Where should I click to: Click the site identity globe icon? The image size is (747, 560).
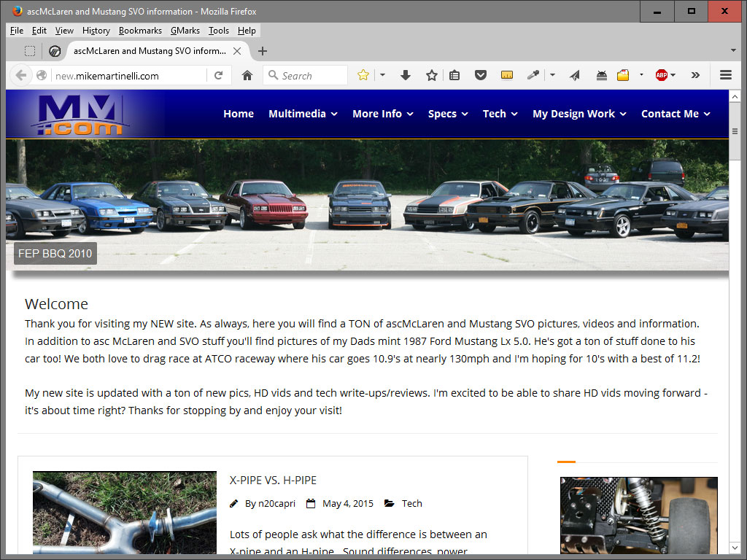tap(42, 75)
